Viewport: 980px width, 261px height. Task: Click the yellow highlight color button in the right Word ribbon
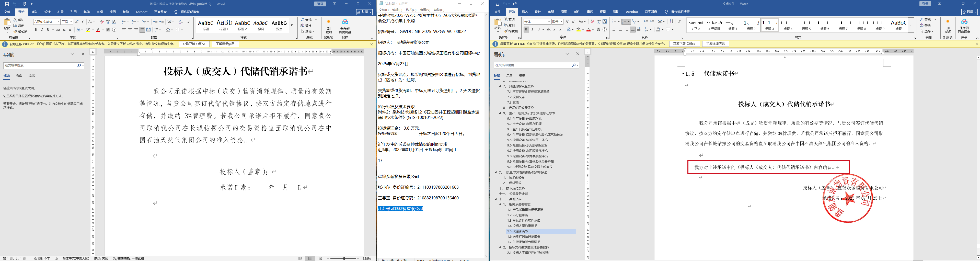tap(579, 29)
